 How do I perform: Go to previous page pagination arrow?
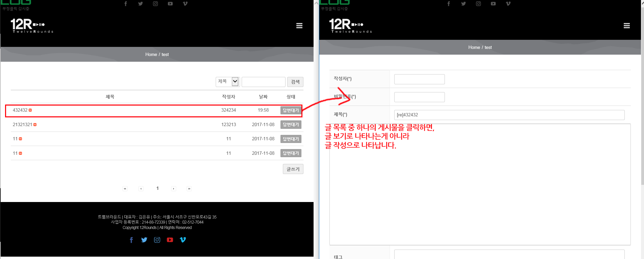pyautogui.click(x=141, y=189)
